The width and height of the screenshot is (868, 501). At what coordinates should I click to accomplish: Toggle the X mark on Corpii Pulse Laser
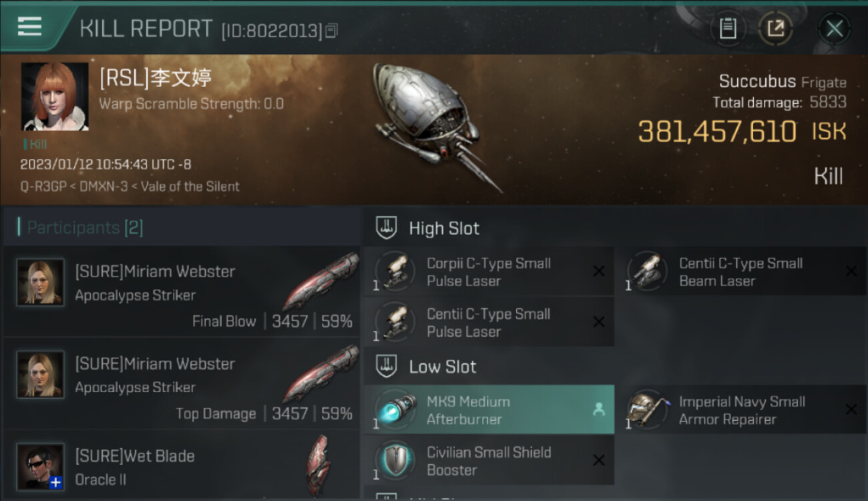point(599,271)
